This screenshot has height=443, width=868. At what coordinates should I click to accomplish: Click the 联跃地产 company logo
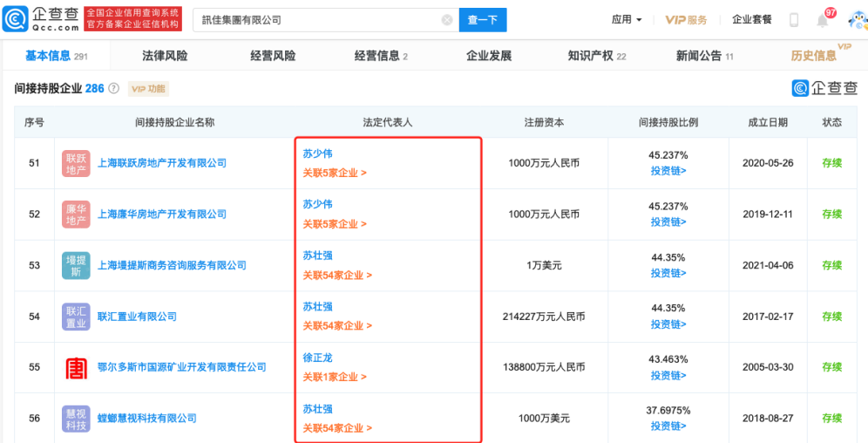click(x=76, y=163)
